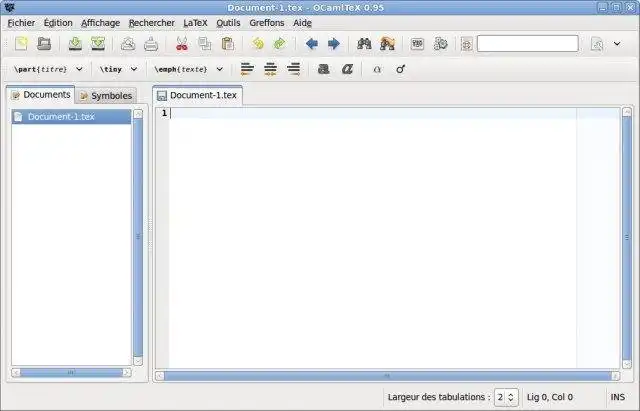Viewport: 640px width, 411px height.
Task: Click the open file folder icon
Action: pos(44,44)
